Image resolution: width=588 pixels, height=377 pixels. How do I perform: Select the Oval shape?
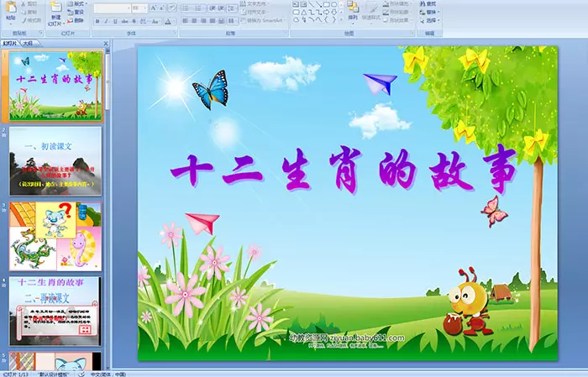pos(333,4)
